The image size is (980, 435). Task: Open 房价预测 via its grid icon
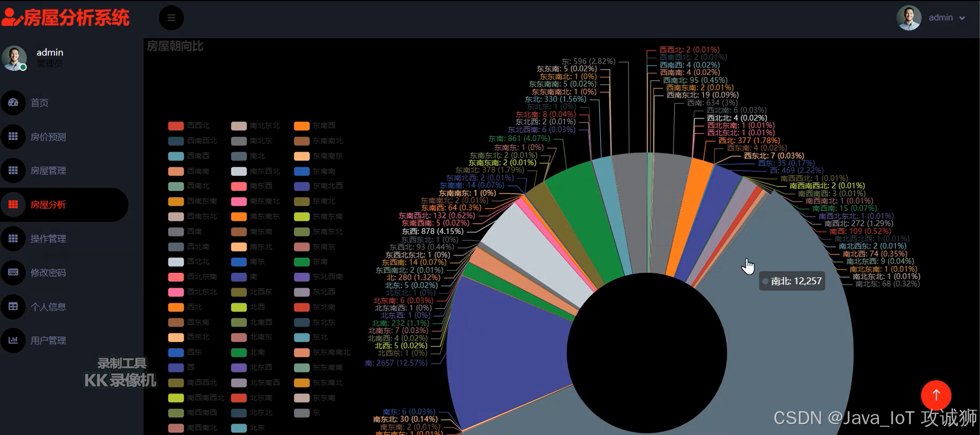13,137
